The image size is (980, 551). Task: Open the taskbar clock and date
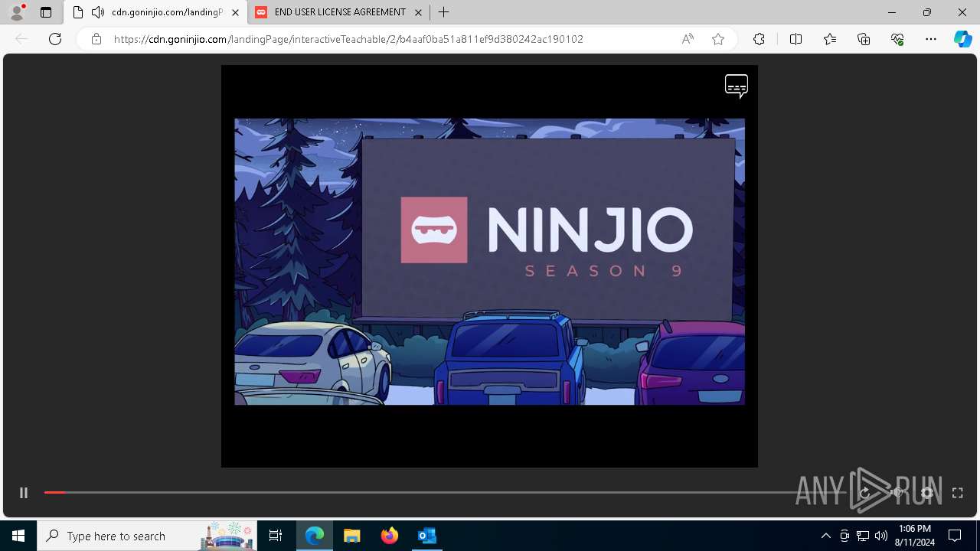(x=914, y=536)
